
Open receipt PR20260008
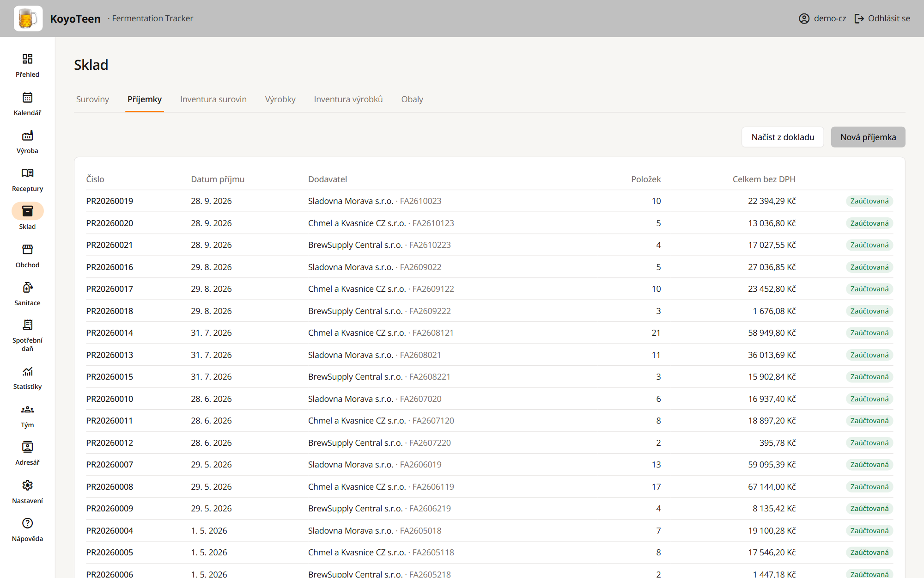(109, 487)
